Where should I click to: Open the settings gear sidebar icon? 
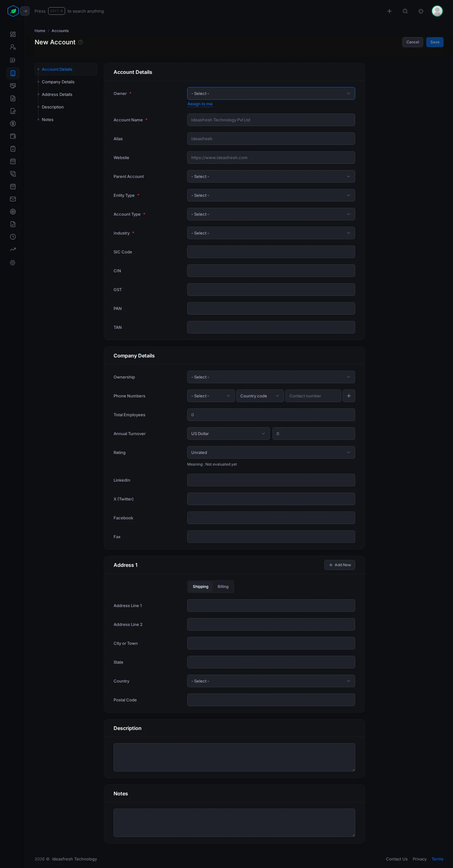(13, 263)
